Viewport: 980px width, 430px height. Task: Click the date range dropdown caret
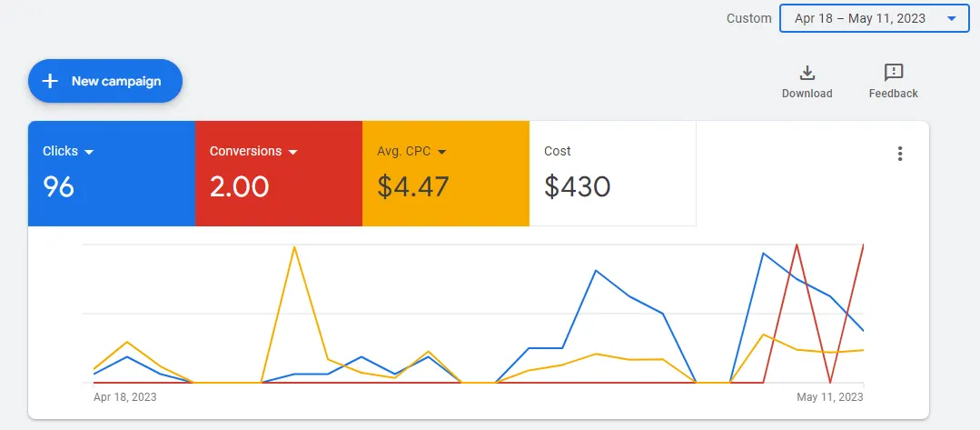click(x=951, y=19)
